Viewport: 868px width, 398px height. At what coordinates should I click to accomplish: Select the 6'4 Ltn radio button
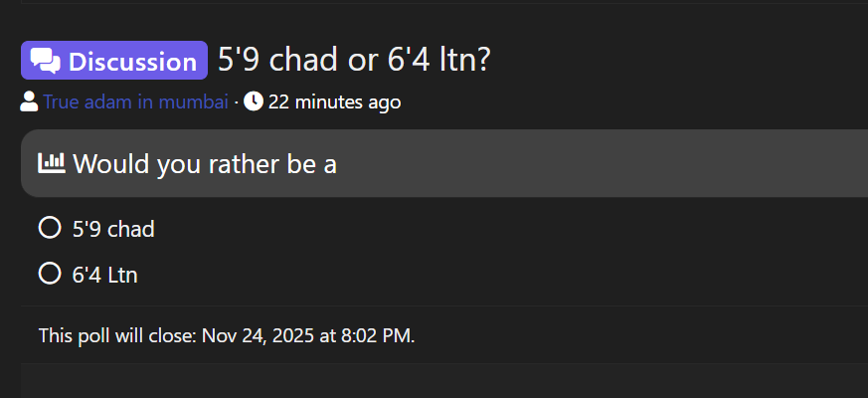click(49, 275)
